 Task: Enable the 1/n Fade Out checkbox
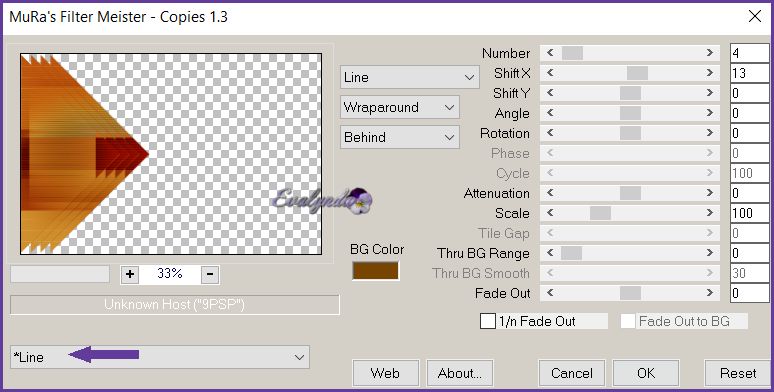click(x=488, y=321)
